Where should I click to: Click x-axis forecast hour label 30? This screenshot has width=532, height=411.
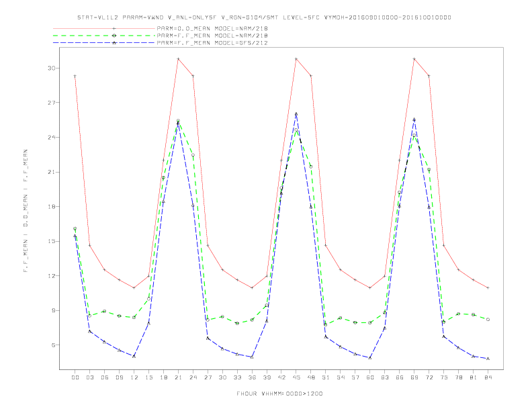point(222,377)
